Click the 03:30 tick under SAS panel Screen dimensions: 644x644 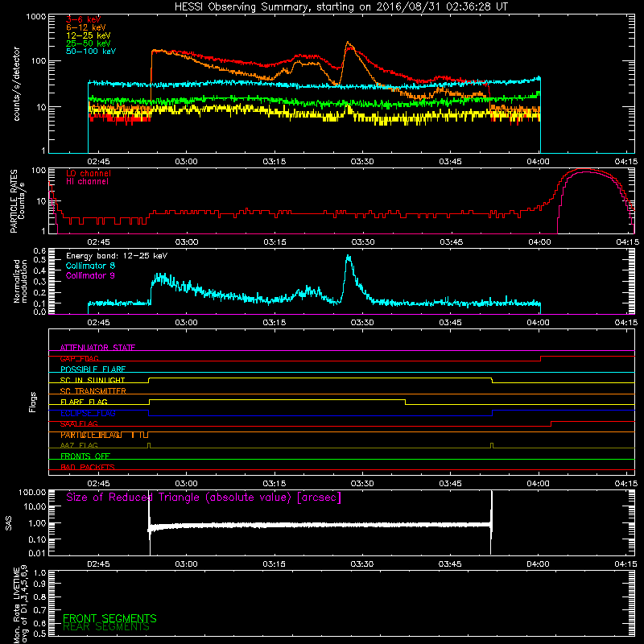(362, 564)
